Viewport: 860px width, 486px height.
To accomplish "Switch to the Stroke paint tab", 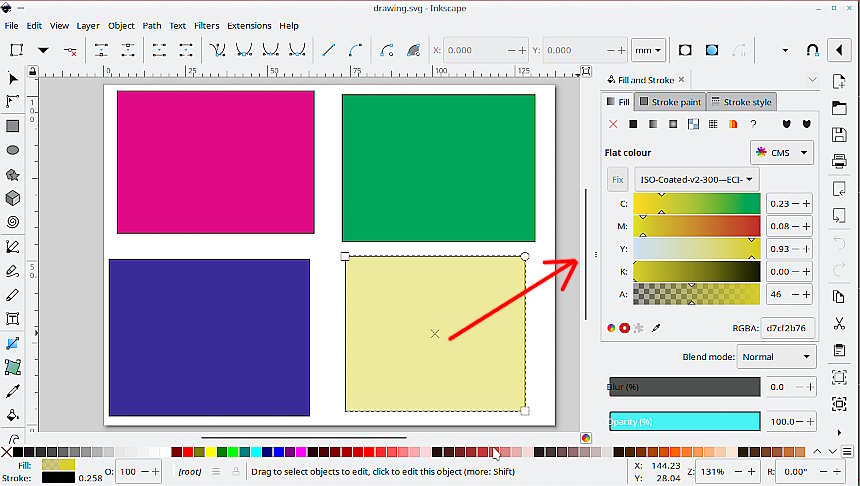I will 671,102.
